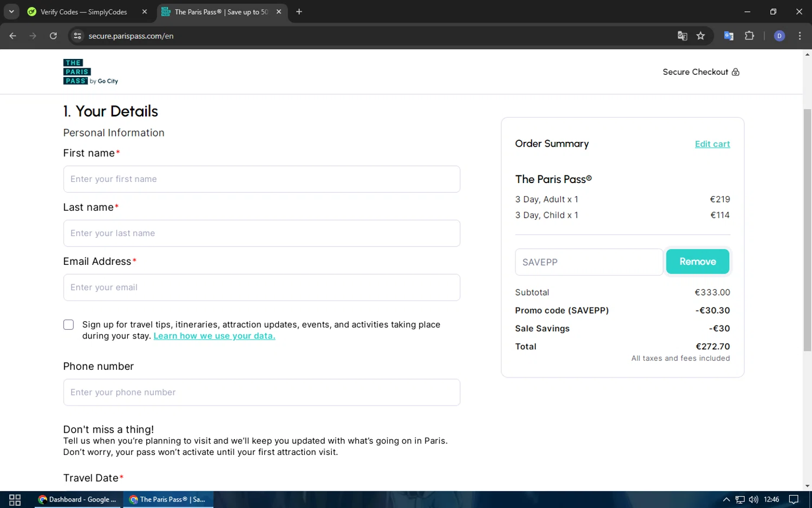
Task: Show hidden system tray icons
Action: [x=726, y=499]
